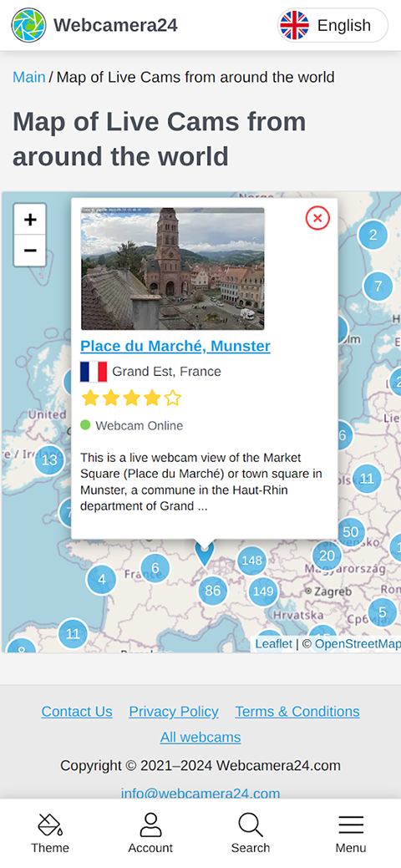Image resolution: width=401 pixels, height=868 pixels.
Task: Open the Place du Marché, Munster link
Action: 175,346
